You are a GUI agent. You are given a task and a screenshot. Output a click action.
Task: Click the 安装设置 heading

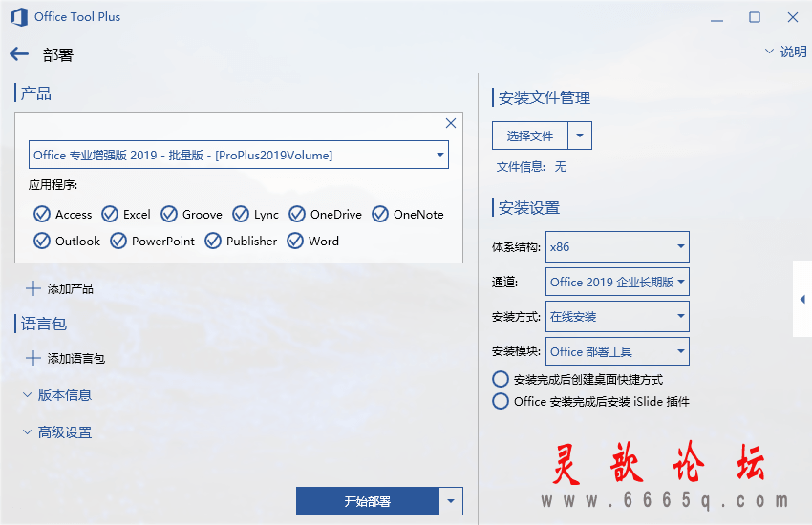coord(528,208)
